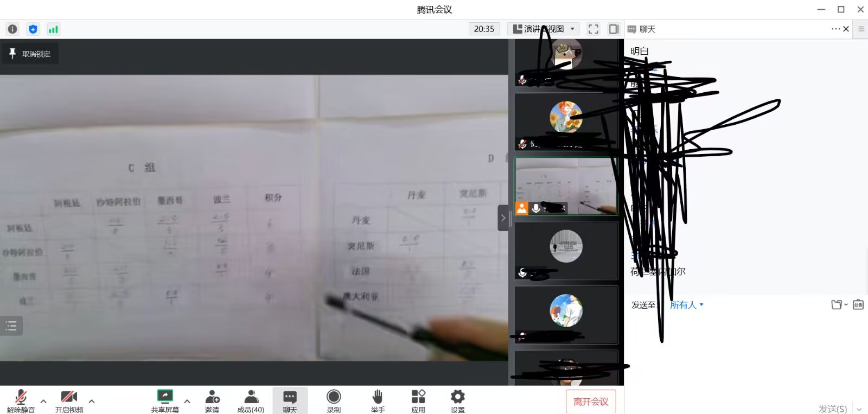Screen dimensions: 868x414
Task: Select the highlighted presenter video thumbnail
Action: click(566, 186)
